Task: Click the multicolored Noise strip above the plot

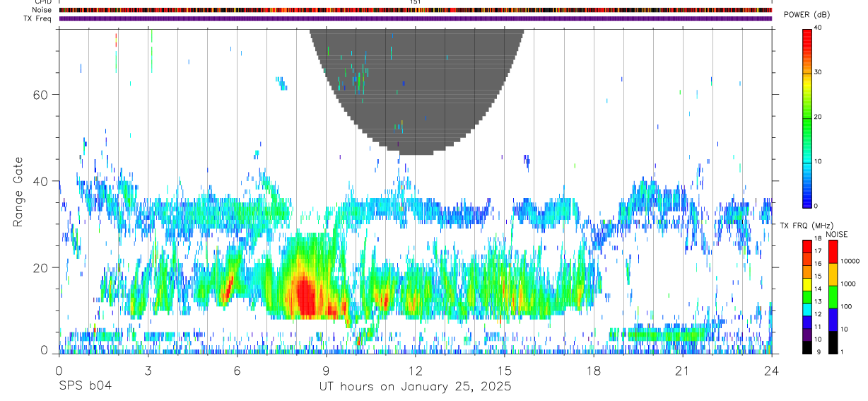Action: click(x=416, y=10)
